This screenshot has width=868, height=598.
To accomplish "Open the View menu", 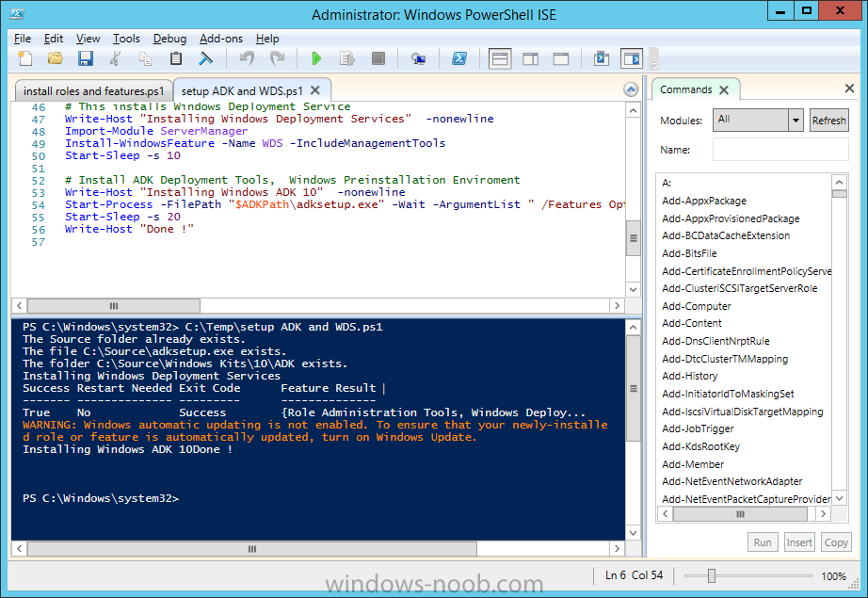I will tap(88, 39).
